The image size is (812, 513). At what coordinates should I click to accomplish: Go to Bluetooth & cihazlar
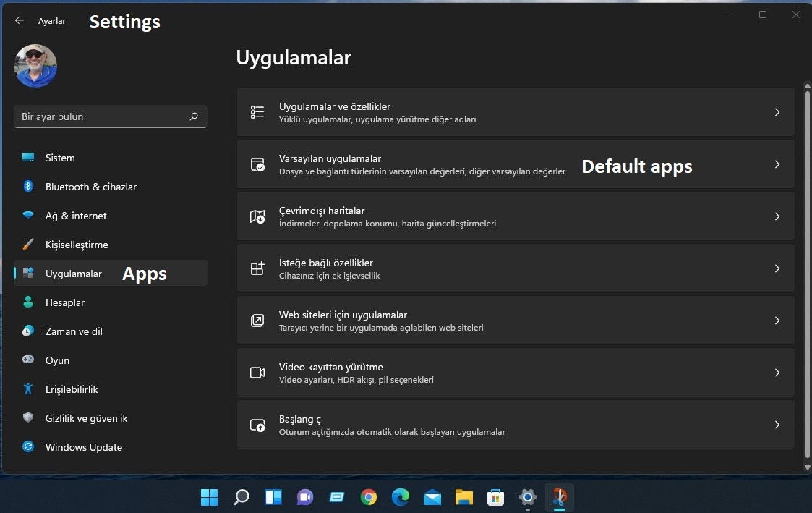111,187
